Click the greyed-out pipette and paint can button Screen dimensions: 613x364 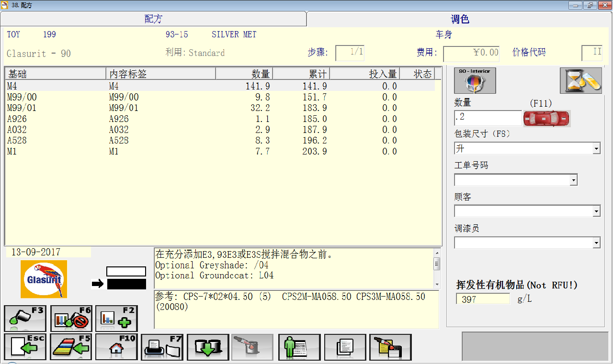(253, 347)
